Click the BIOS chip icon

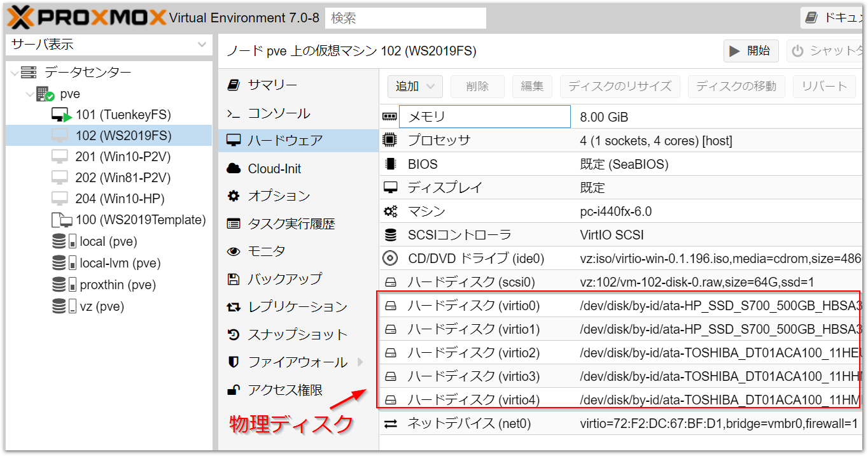390,164
